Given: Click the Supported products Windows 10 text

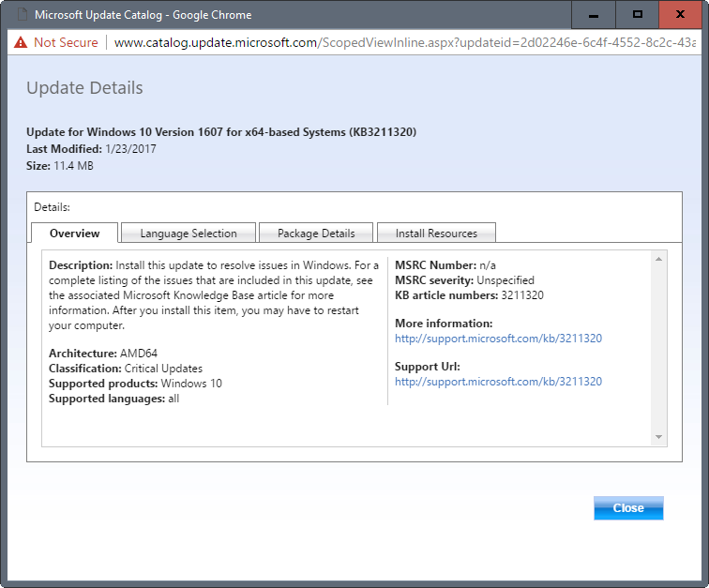Looking at the screenshot, I should (x=136, y=384).
